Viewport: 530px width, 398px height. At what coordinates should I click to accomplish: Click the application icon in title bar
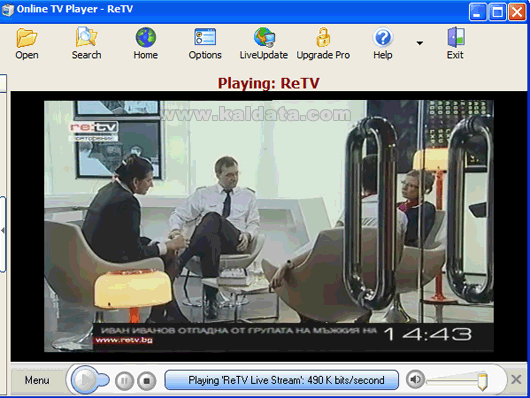coord(8,9)
